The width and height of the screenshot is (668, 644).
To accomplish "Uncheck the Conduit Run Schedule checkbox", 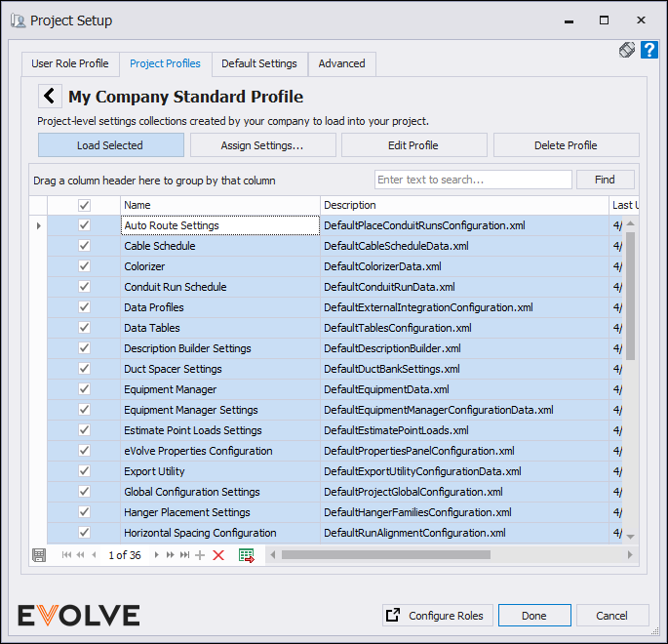I will pyautogui.click(x=84, y=287).
